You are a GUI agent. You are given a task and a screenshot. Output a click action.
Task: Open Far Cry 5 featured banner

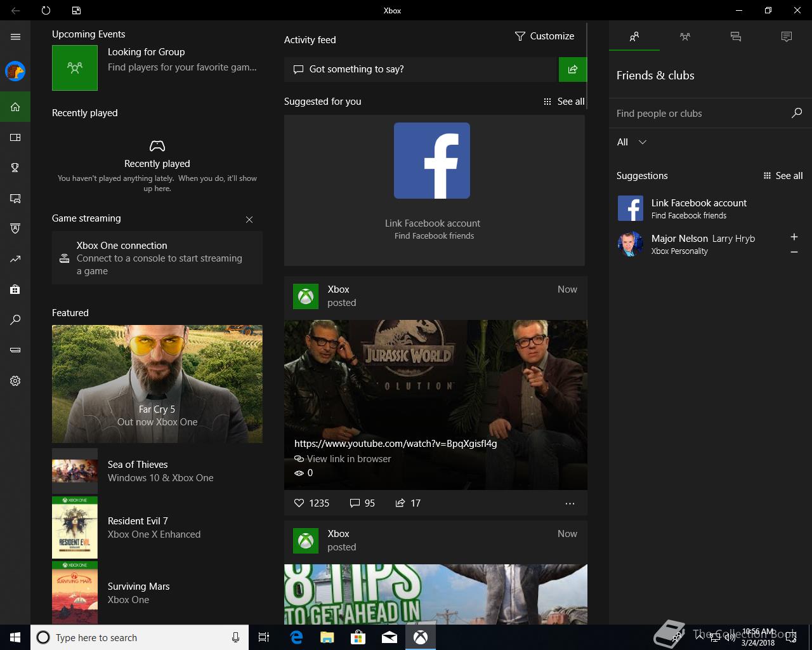coord(157,383)
